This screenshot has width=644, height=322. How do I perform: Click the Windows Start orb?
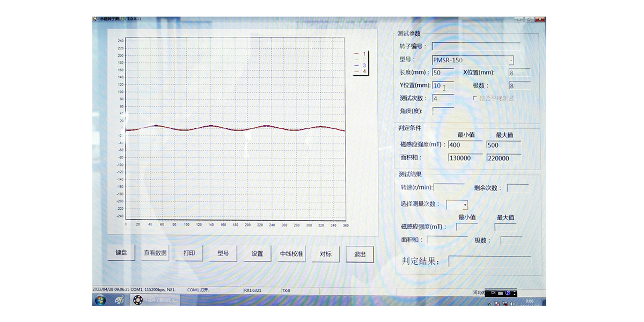pos(100,300)
